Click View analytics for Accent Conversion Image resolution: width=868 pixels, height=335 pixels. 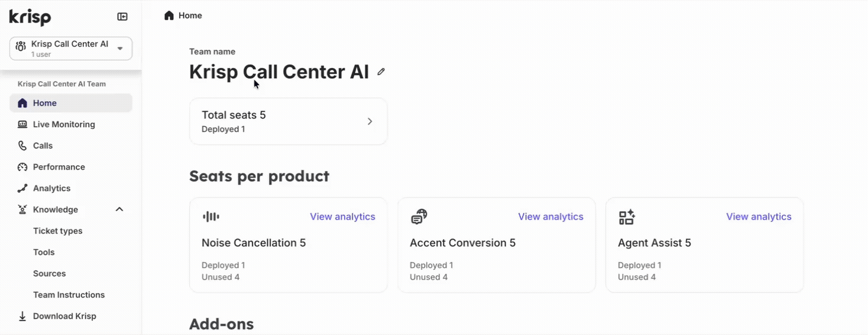pos(550,217)
